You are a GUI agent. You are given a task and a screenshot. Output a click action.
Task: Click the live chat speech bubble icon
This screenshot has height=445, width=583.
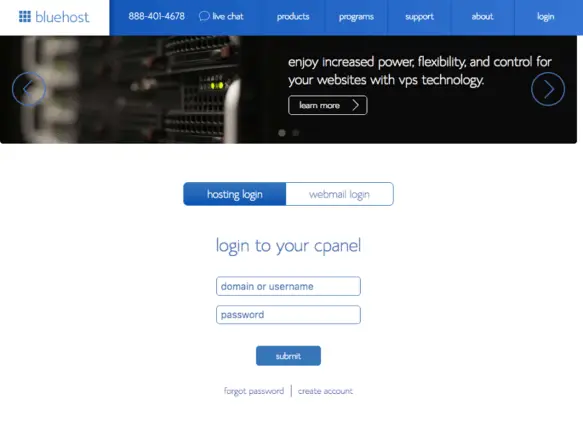point(204,16)
